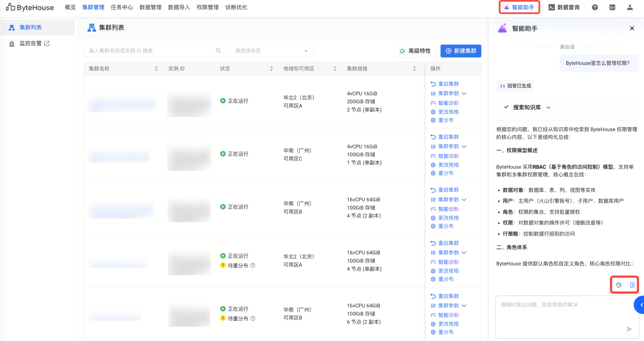Go to 数据导入 menu
Screen dimensions: 644x341
(x=179, y=7)
